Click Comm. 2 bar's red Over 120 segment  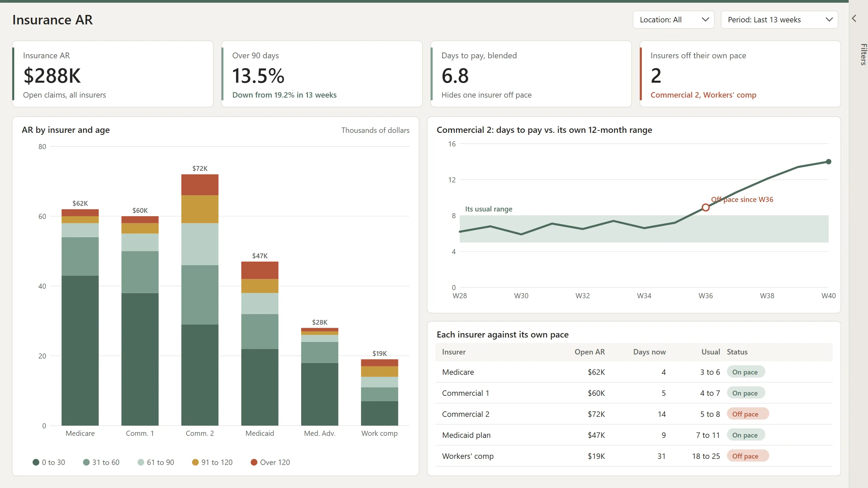[x=200, y=185]
